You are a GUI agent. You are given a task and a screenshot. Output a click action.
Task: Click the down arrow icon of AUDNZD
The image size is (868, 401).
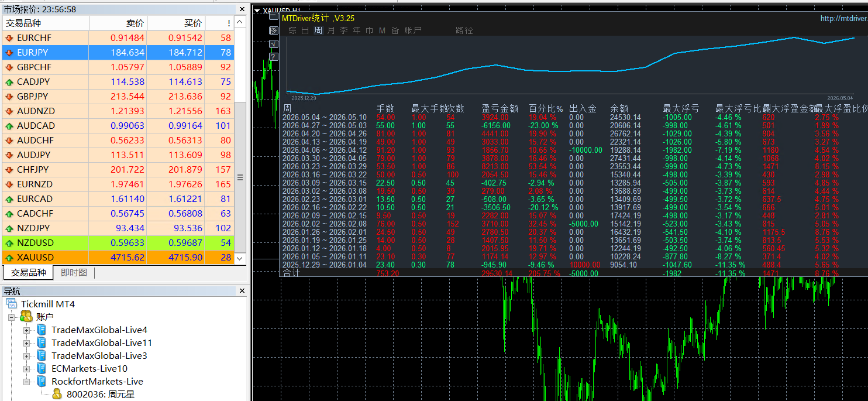9,111
